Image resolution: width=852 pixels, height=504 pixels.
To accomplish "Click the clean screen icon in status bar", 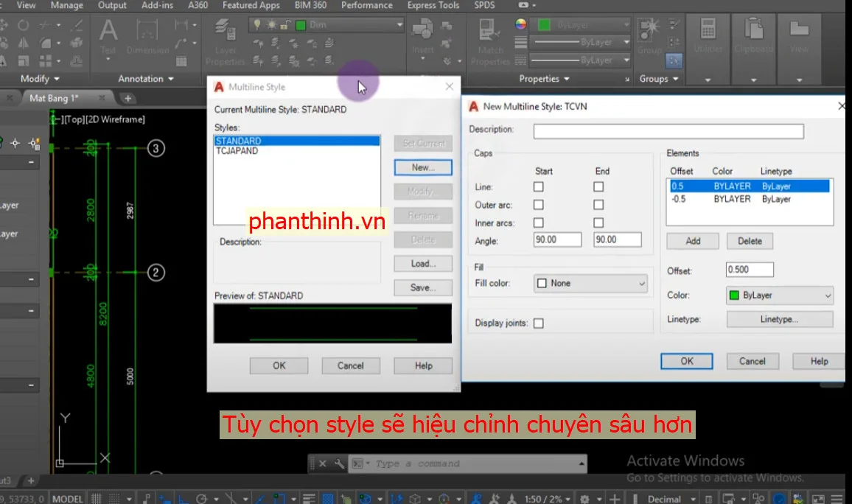I will [818, 499].
